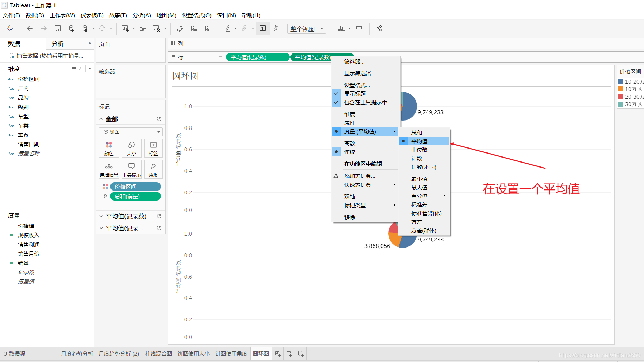Viewport: 644px width, 362px height.
Task: Click the share workbook icon
Action: [379, 28]
